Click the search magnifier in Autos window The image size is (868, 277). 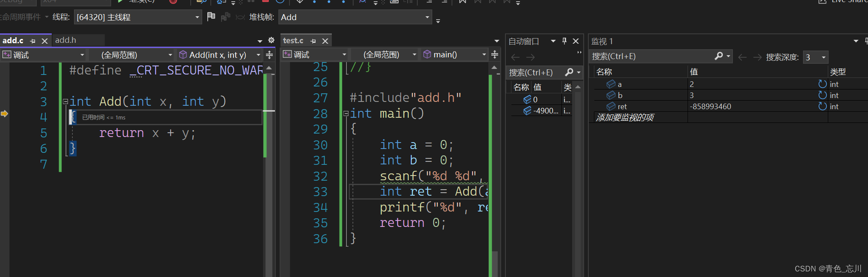(x=569, y=72)
